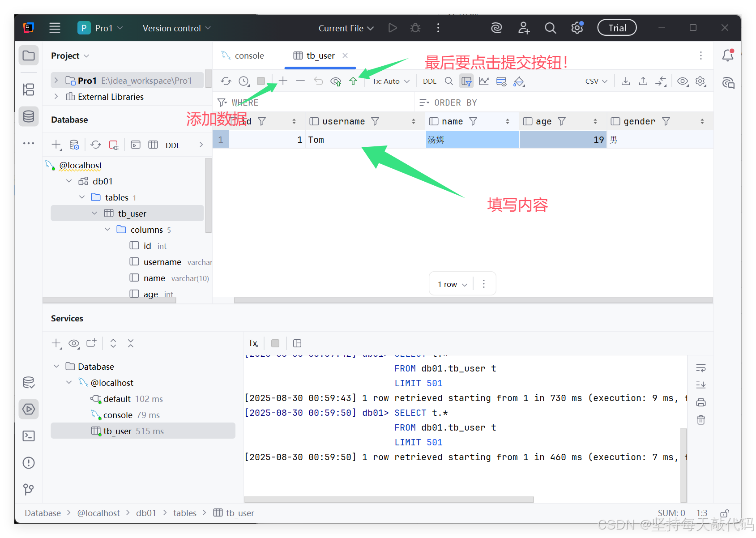Open IDE settings gear in title bar
Image resolution: width=756 pixels, height=538 pixels.
[577, 28]
